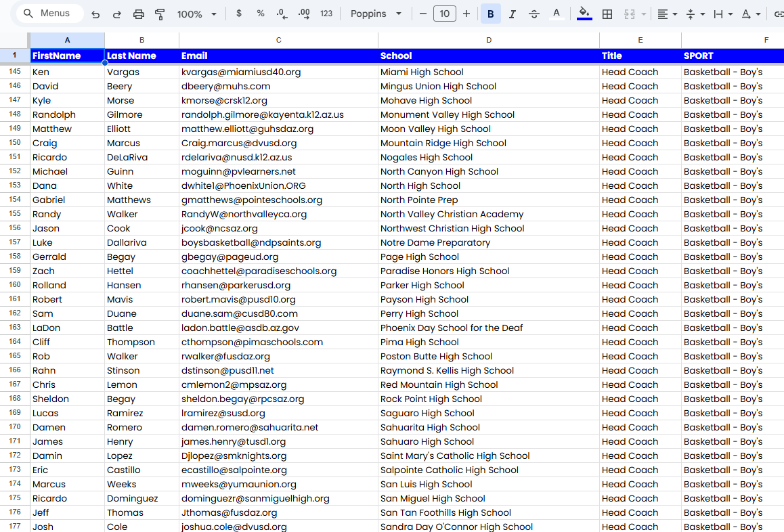Select column B header
The width and height of the screenshot is (784, 532).
pos(141,40)
